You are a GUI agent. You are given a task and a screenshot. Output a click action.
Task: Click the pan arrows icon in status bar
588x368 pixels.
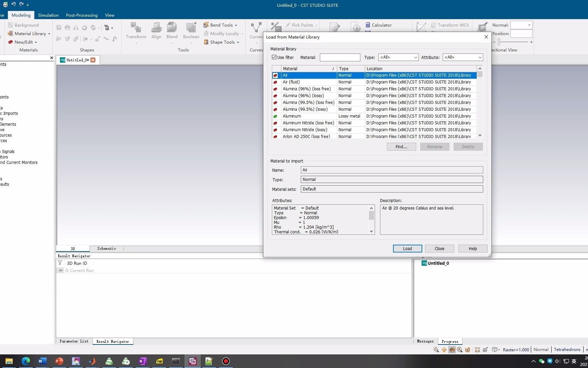[444, 350]
